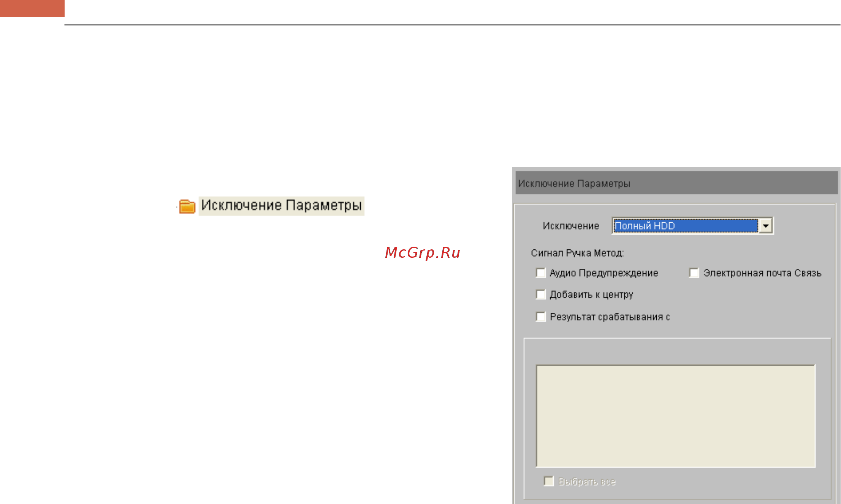Click the orange folder icon beside Исключение Параметры
Screen dimensions: 841x504
187,206
